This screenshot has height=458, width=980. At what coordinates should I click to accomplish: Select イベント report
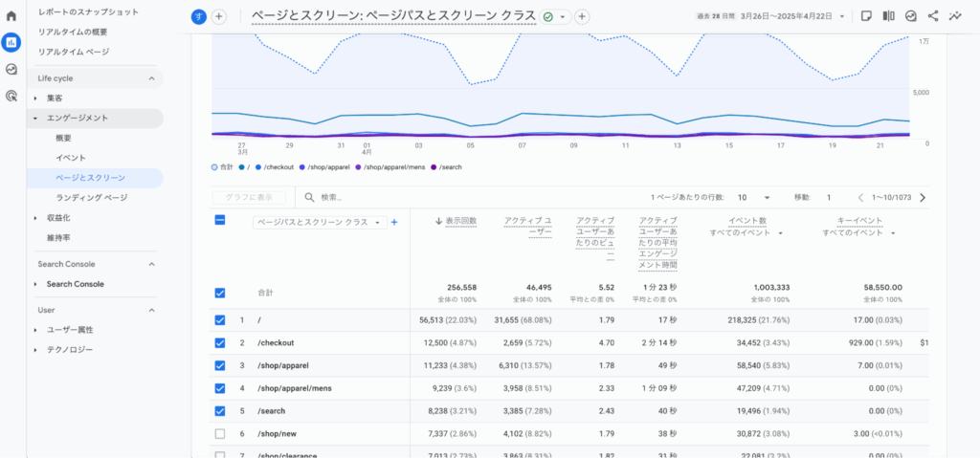71,158
